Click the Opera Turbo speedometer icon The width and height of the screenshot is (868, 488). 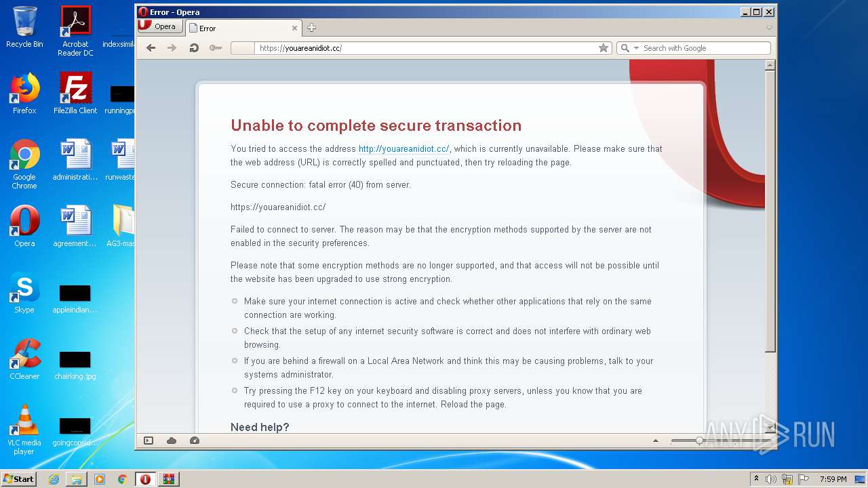(195, 441)
